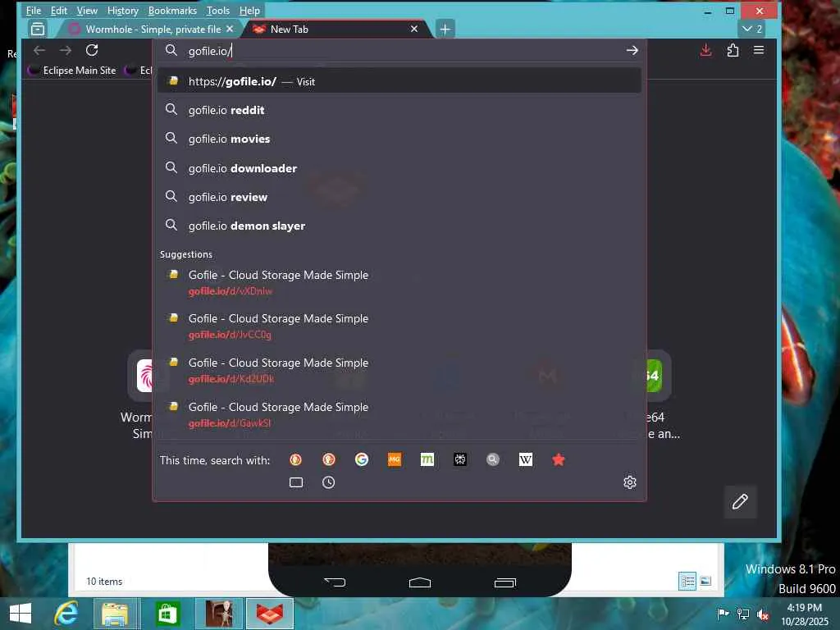Click the red fox browser taskbar icon
This screenshot has width=840, height=630.
(x=270, y=614)
